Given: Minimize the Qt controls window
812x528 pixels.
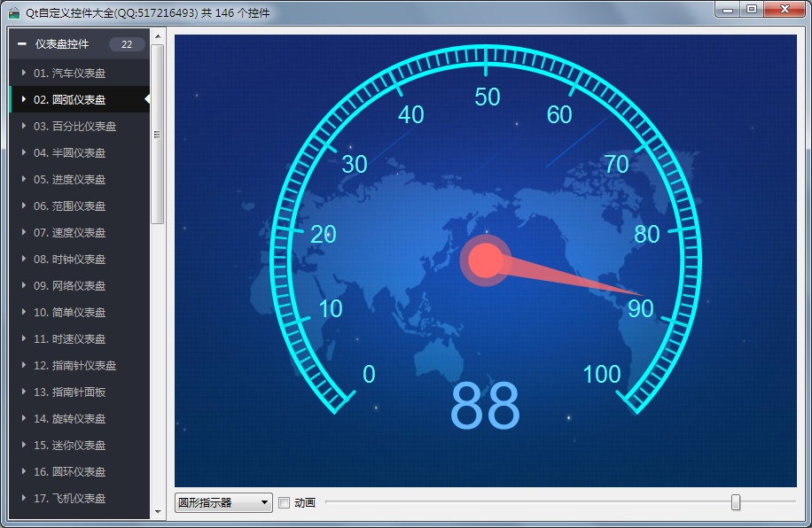Looking at the screenshot, I should coord(728,10).
